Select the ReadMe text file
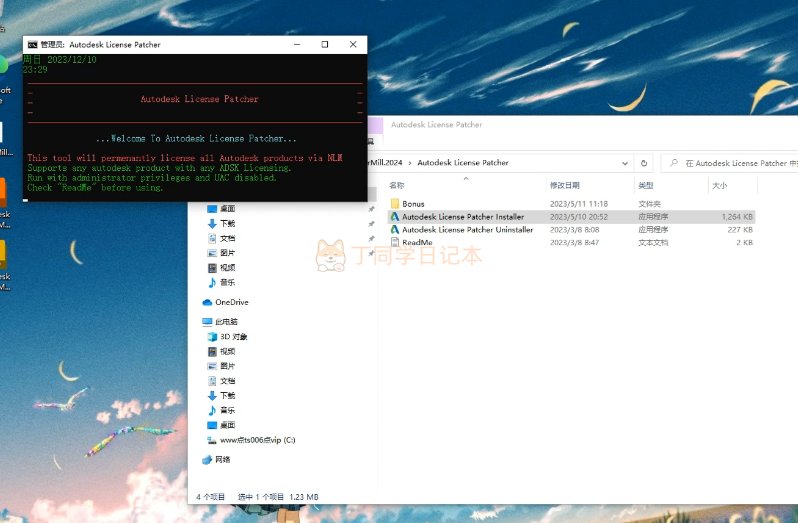 tap(417, 242)
